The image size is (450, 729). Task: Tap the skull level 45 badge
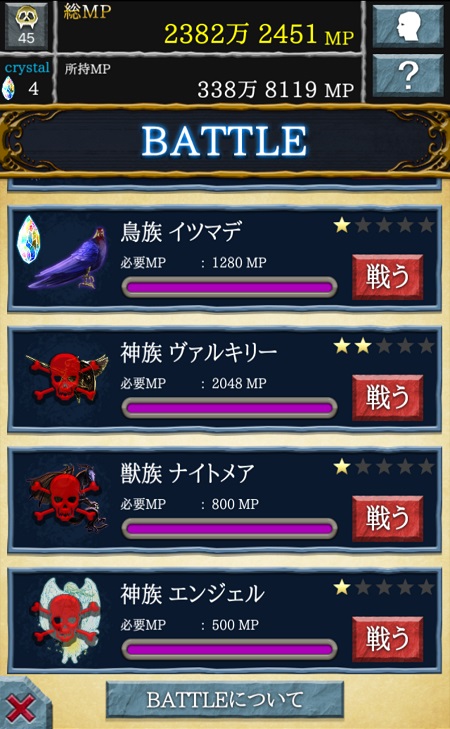coord(26,26)
